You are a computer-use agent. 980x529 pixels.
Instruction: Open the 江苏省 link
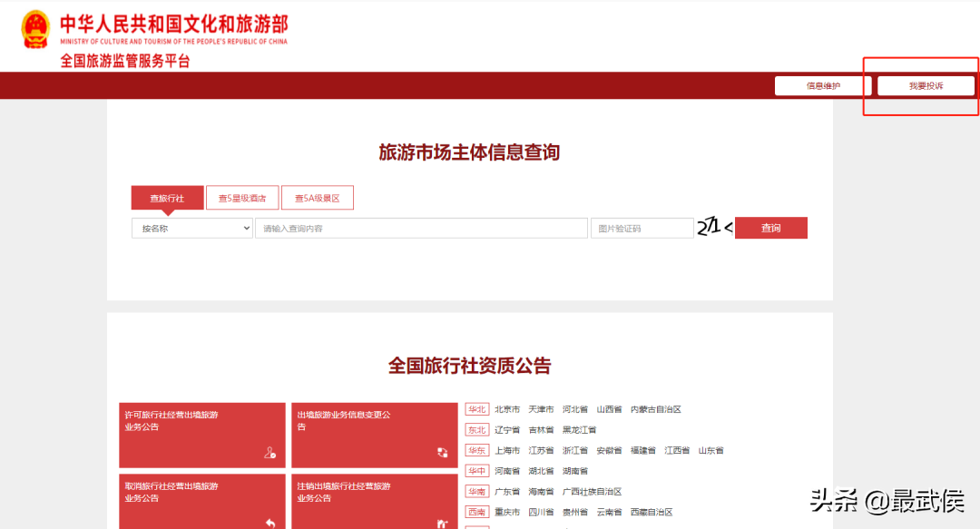pyautogui.click(x=541, y=450)
